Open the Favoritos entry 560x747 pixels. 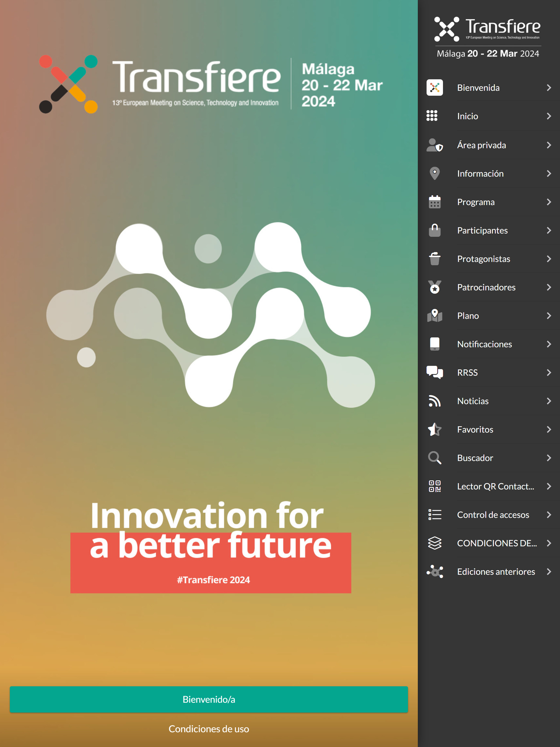tap(489, 429)
